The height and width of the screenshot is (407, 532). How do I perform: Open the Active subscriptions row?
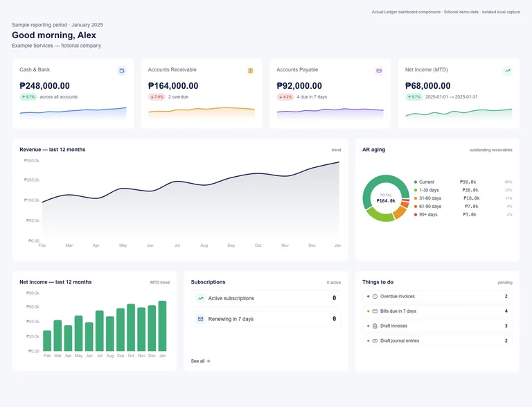click(266, 298)
